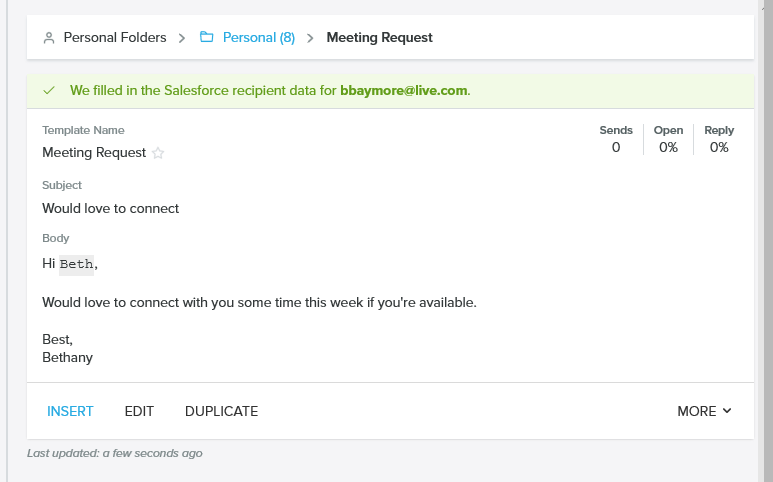Click the Reply rate percentage
The image size is (773, 482).
(718, 147)
